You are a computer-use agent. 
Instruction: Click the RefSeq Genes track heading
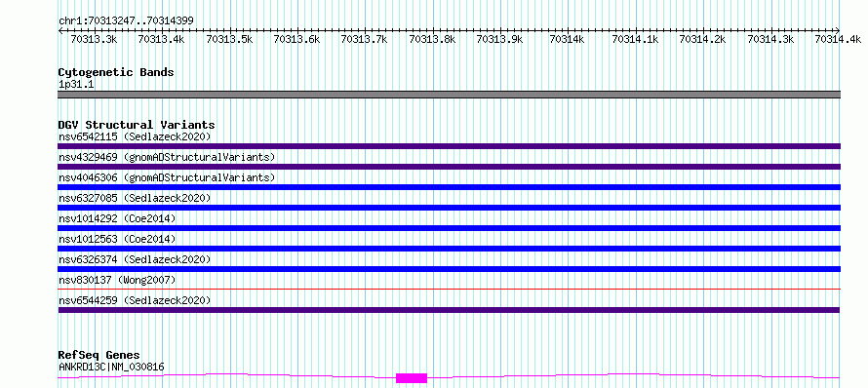(99, 355)
